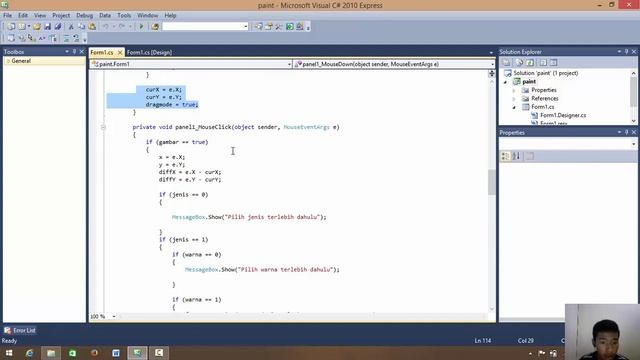Click the Properties Window toolbar icon
Screen dimensions: 640x360
point(269,27)
